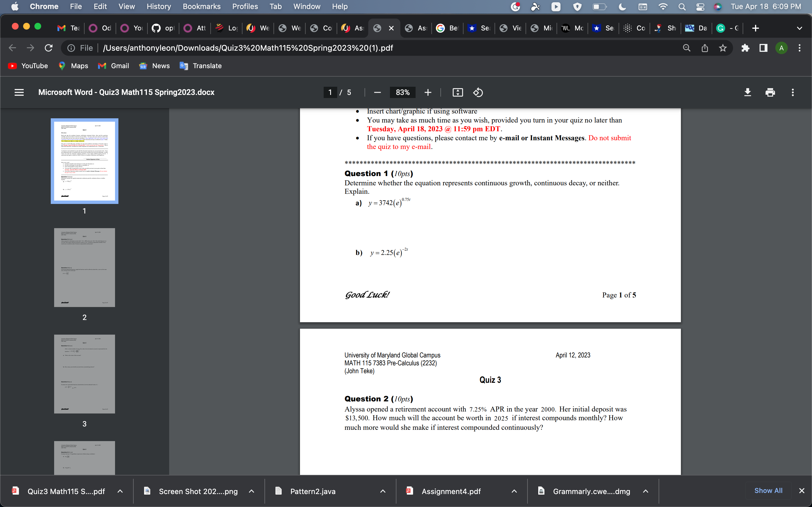Open the Bookmarks menu
The height and width of the screenshot is (507, 812).
202,6
